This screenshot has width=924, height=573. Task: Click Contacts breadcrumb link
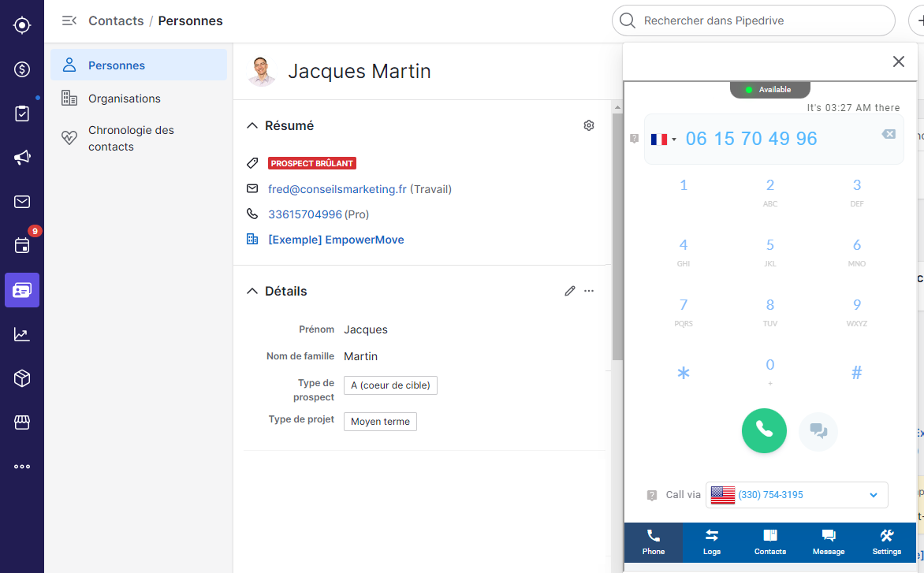[116, 20]
